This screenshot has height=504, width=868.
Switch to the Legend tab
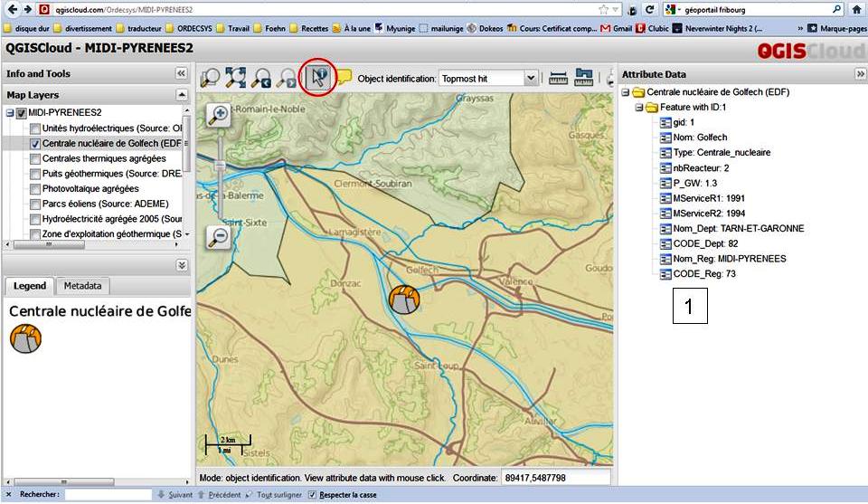[30, 286]
